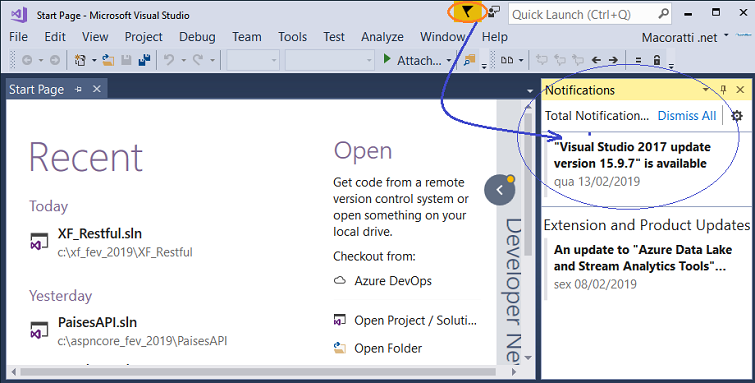Image resolution: width=755 pixels, height=383 pixels.
Task: Click the Visual Studio logo icon
Action: point(19,15)
